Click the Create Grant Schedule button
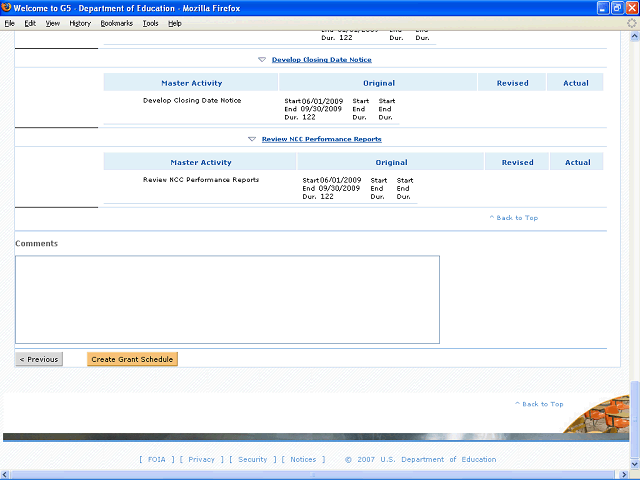This screenshot has width=640, height=480. tap(132, 359)
